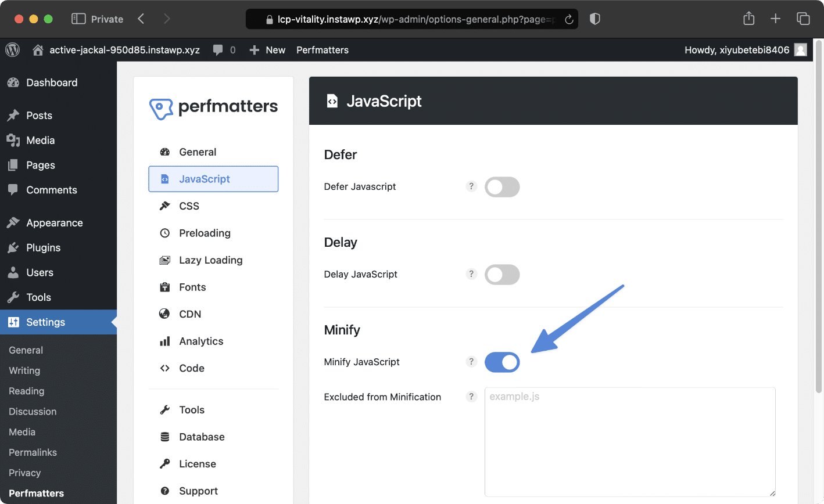Select the Fonts section icon
Viewport: 824px width, 504px height.
click(x=165, y=287)
